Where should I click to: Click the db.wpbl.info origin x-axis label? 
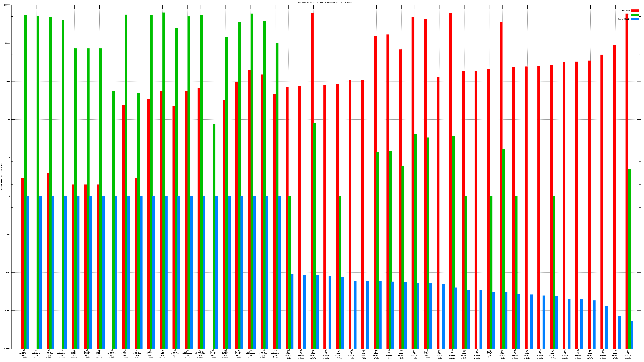(162, 354)
